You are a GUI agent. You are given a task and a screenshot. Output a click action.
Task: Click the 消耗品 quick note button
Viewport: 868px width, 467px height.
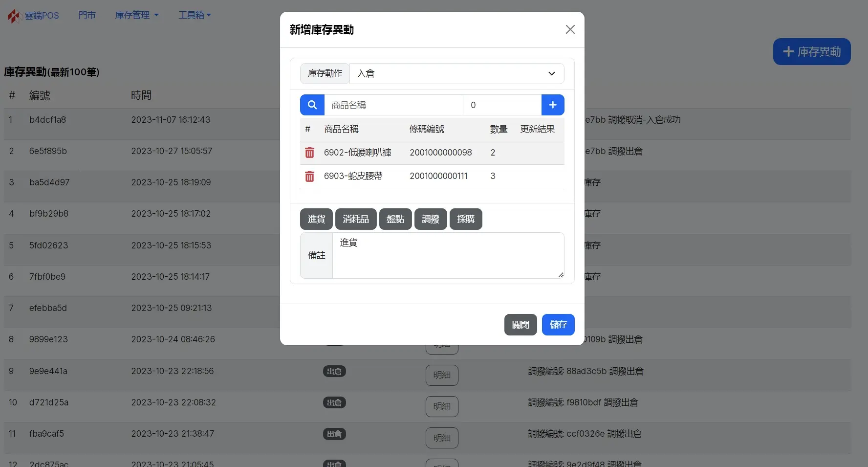355,219
